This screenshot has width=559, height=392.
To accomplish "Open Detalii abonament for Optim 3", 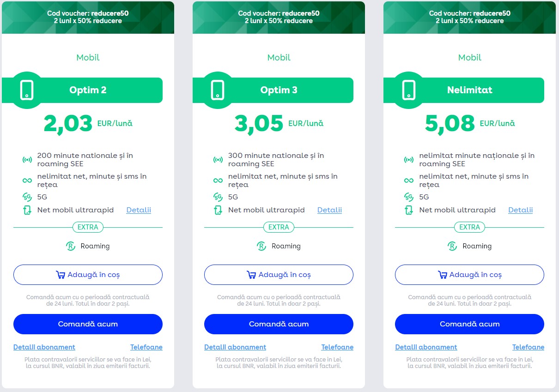I will point(235,347).
